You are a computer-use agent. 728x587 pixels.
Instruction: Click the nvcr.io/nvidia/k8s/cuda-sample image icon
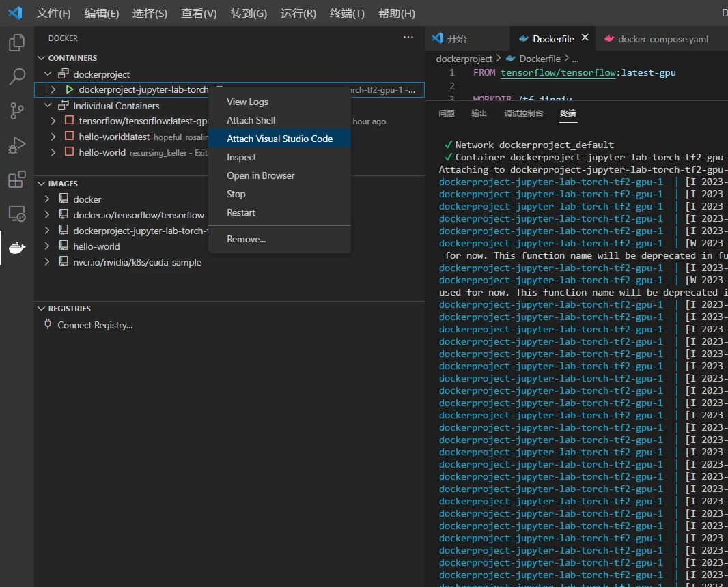63,261
